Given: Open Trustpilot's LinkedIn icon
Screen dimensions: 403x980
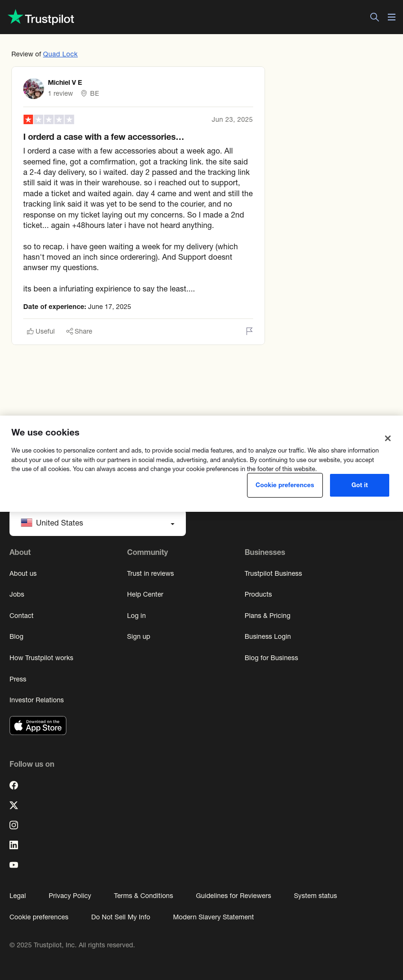Looking at the screenshot, I should coord(14,845).
